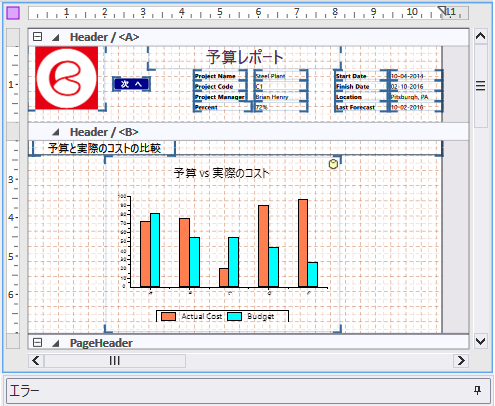
Task: Click the Header / <B> section title
Action: pyautogui.click(x=104, y=132)
